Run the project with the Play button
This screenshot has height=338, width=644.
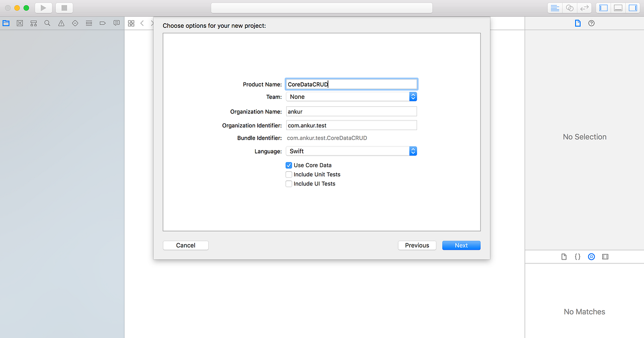pyautogui.click(x=42, y=8)
